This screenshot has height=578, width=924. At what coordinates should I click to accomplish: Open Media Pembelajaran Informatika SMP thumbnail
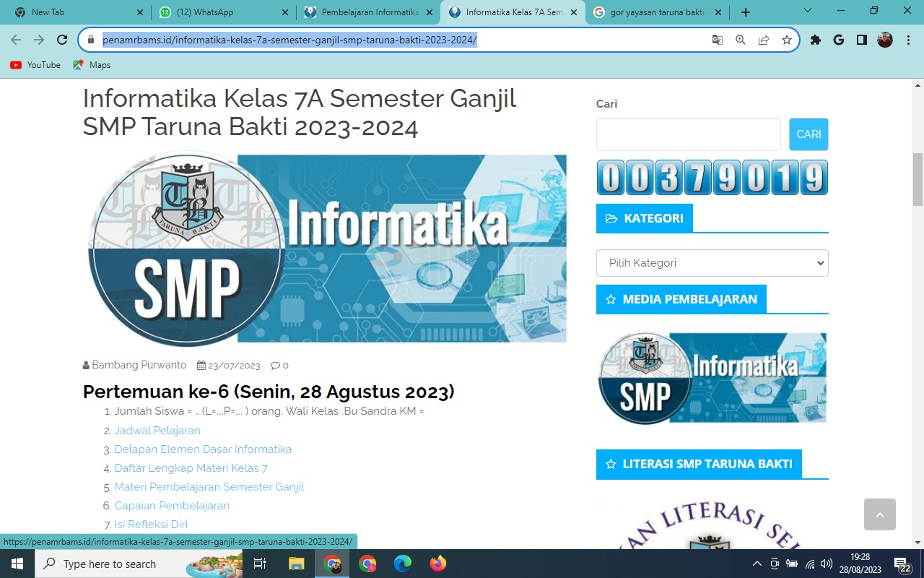click(x=712, y=378)
